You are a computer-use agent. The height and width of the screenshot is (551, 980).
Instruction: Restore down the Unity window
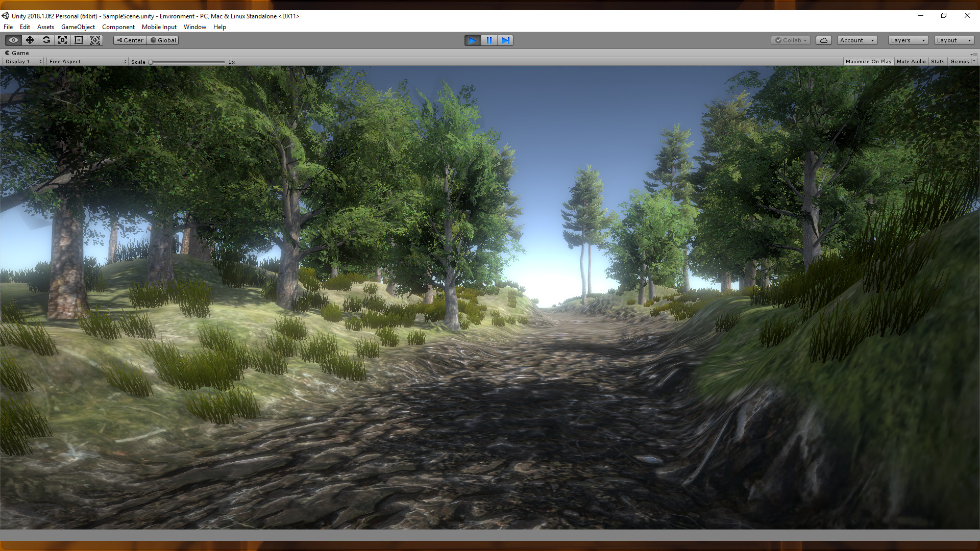coord(944,16)
